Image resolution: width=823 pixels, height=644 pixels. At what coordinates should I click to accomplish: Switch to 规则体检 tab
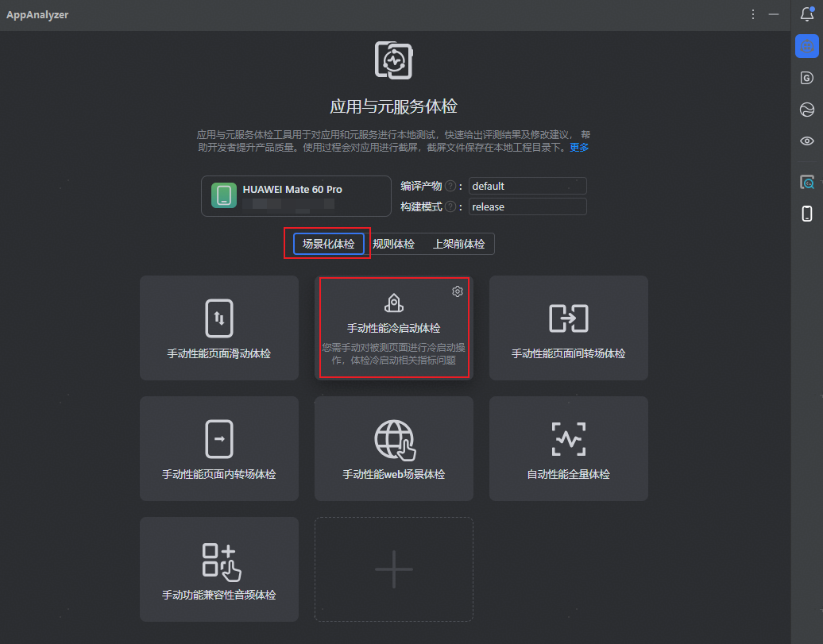(393, 244)
